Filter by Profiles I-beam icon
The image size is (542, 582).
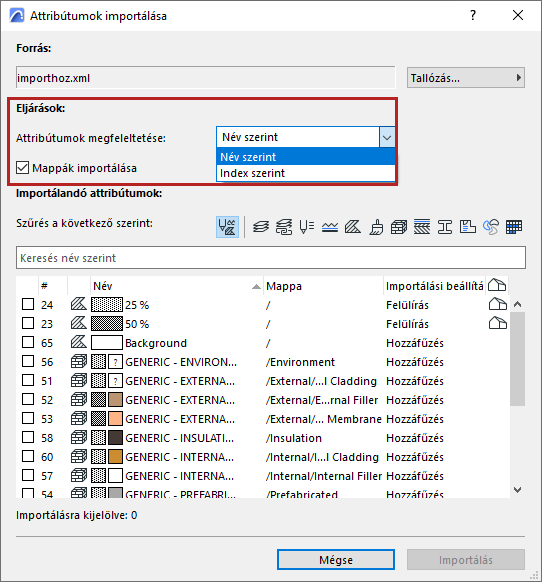[445, 227]
